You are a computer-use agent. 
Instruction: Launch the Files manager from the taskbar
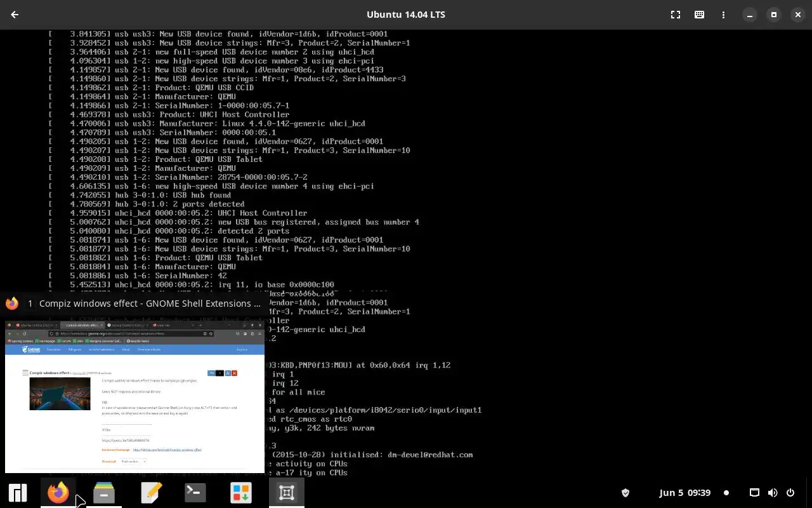[x=104, y=493]
